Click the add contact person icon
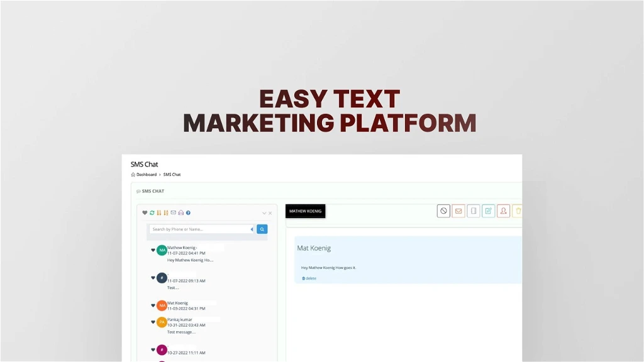 click(503, 211)
